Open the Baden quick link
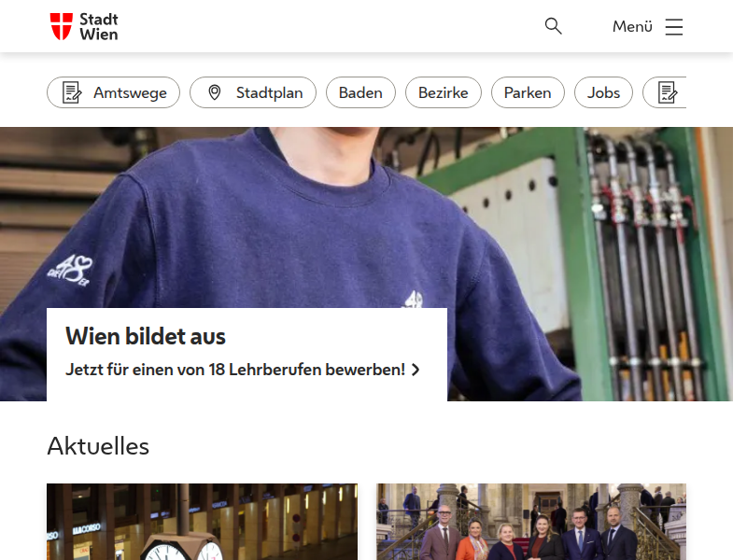 pos(360,92)
